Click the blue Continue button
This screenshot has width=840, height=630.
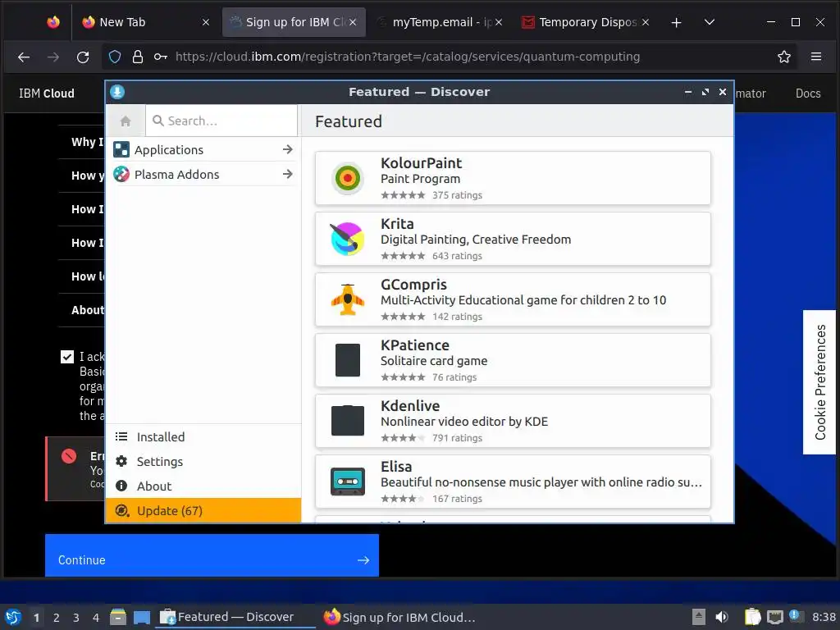[x=212, y=555]
